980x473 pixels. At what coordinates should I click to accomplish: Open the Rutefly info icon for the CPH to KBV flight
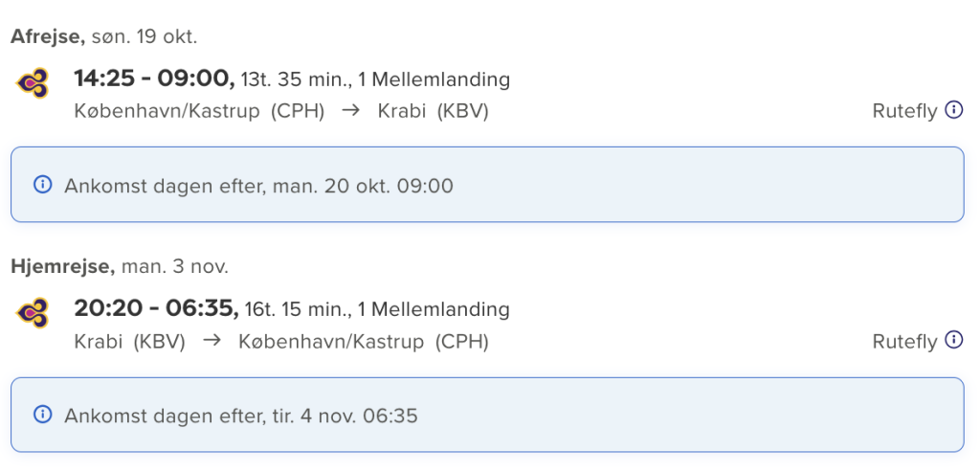coord(954,110)
